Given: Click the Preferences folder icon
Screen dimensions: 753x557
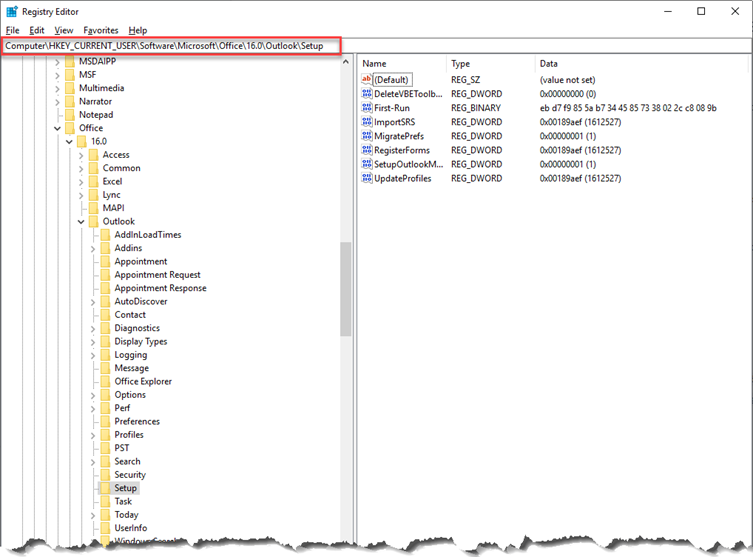Looking at the screenshot, I should 105,422.
